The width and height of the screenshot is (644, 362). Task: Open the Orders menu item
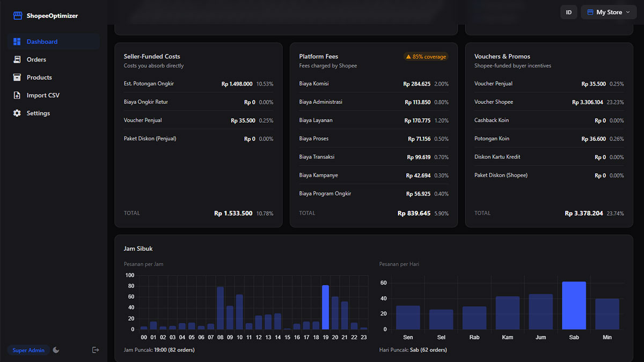pos(53,60)
